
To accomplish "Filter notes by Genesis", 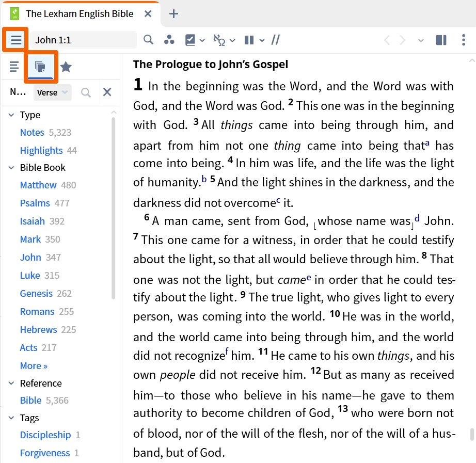I will [36, 293].
